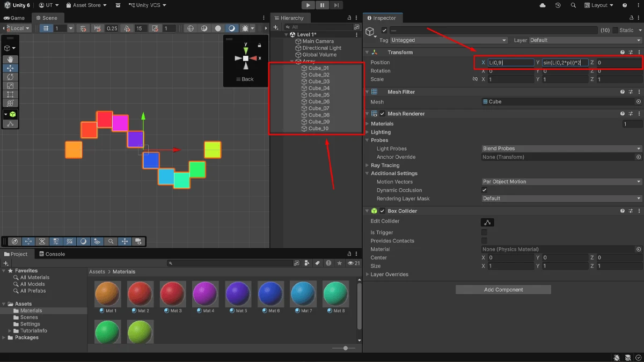Open the Motion Vectors dropdown

tap(561, 182)
